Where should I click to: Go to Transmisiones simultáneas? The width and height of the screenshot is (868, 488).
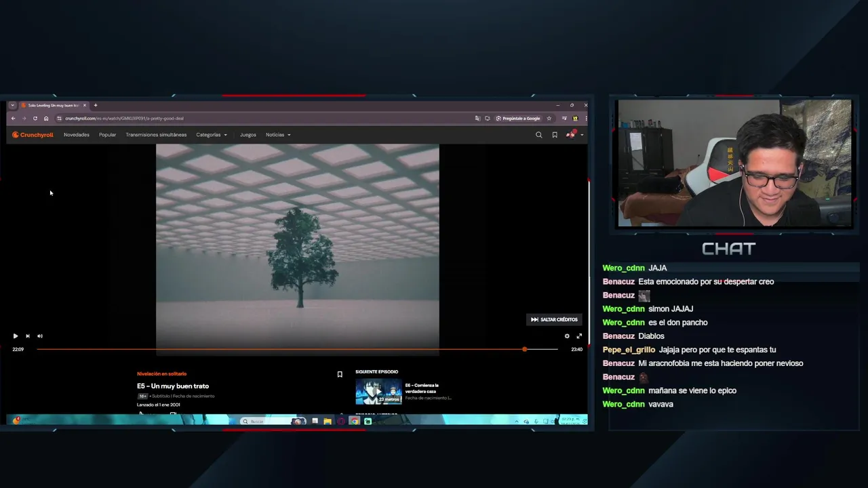(x=156, y=135)
